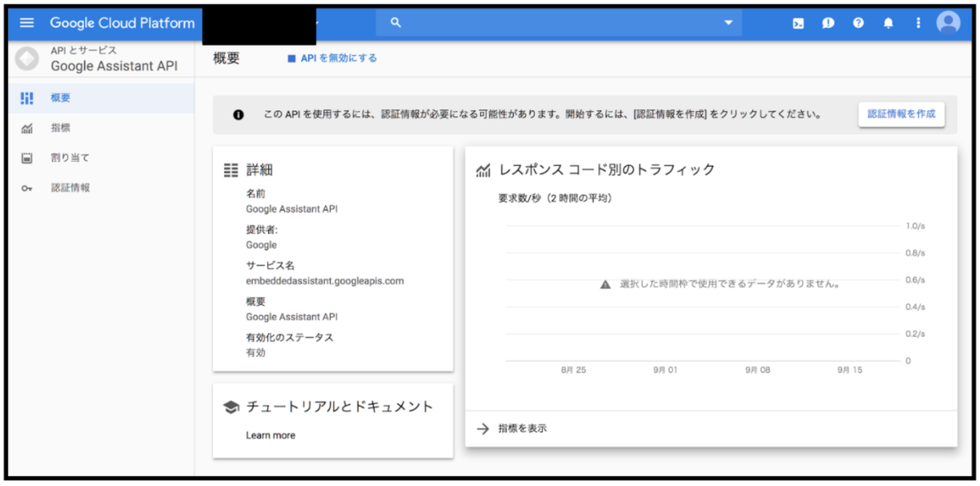Viewport: 980px width, 486px height.
Task: Click the graduation cap tutorial icon
Action: click(231, 407)
